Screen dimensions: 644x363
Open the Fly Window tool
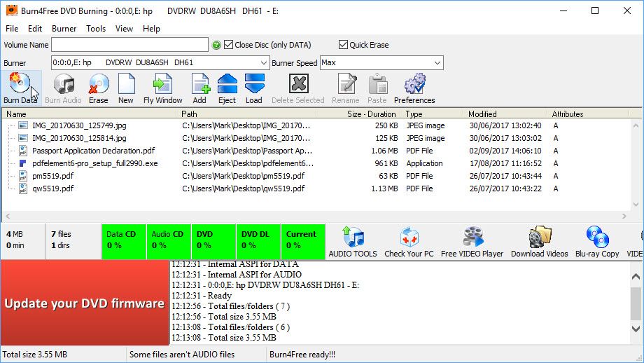pos(162,88)
